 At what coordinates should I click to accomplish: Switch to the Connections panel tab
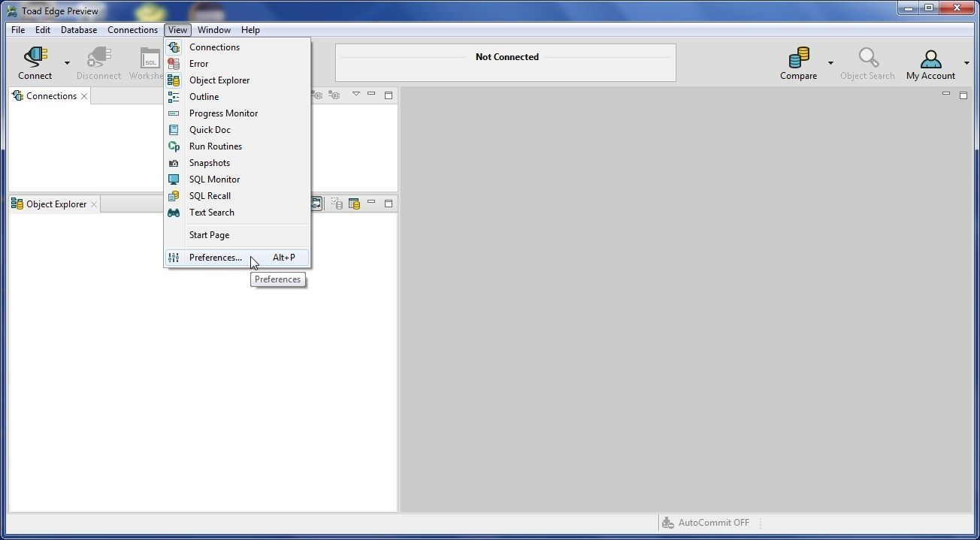point(50,96)
